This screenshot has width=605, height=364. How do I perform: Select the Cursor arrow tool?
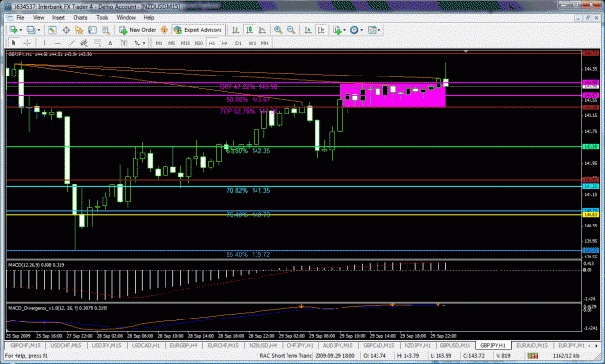pyautogui.click(x=14, y=43)
